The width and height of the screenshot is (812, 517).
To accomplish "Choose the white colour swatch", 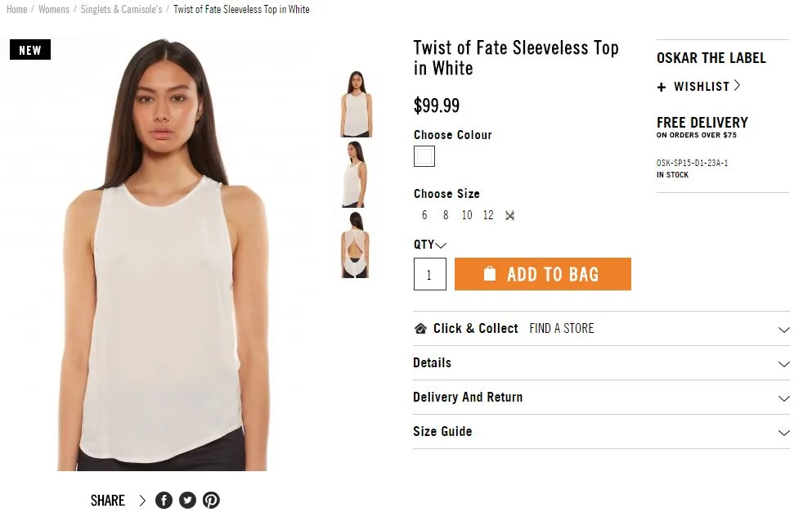I will point(424,156).
